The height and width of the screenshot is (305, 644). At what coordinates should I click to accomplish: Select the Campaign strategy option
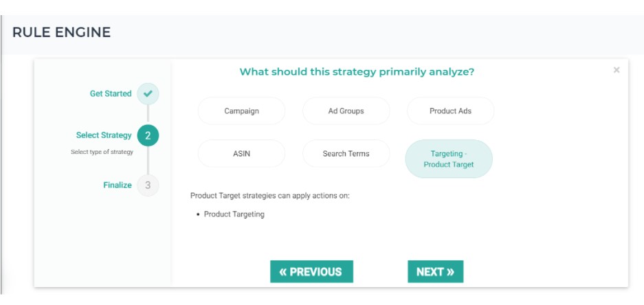pos(241,111)
